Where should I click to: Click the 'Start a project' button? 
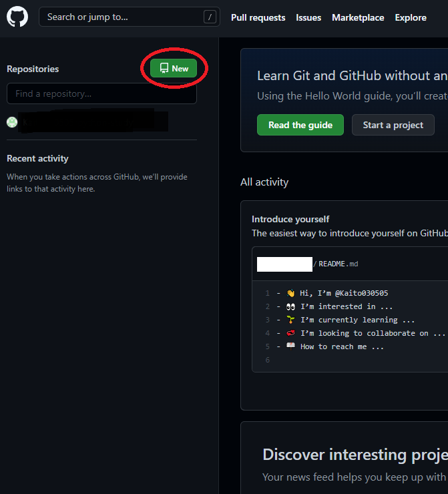pyautogui.click(x=393, y=125)
